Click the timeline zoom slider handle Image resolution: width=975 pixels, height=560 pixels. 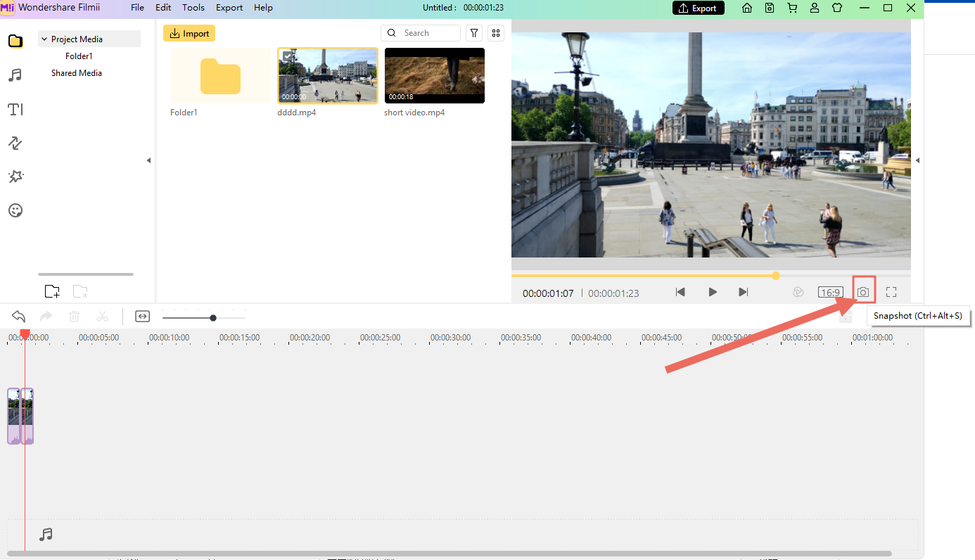(213, 318)
